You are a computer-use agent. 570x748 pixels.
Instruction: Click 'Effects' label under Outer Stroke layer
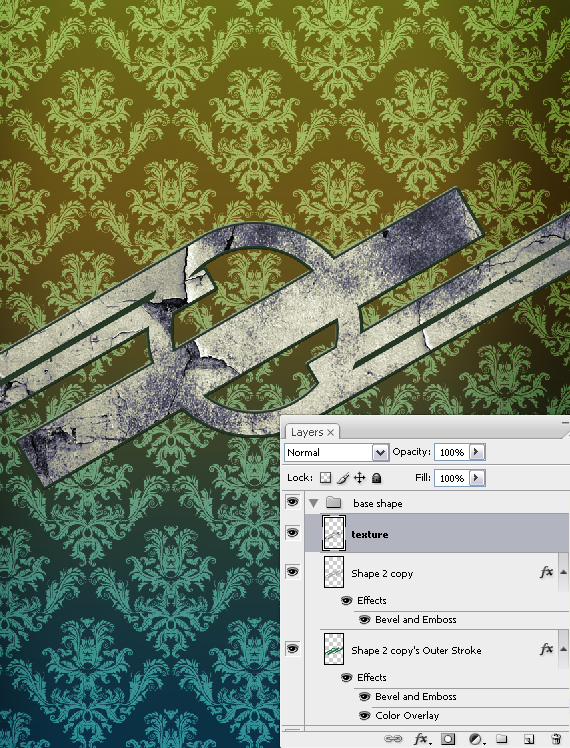coord(372,677)
